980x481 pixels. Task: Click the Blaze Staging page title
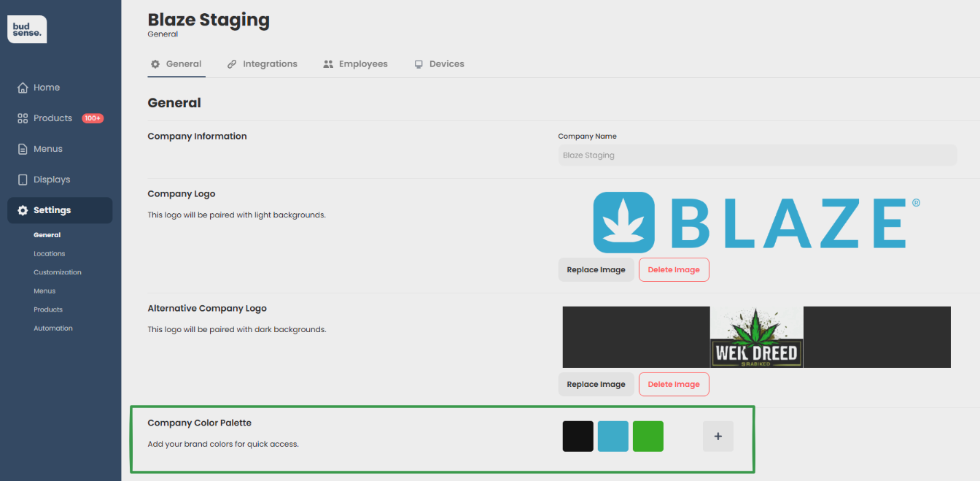pyautogui.click(x=209, y=20)
